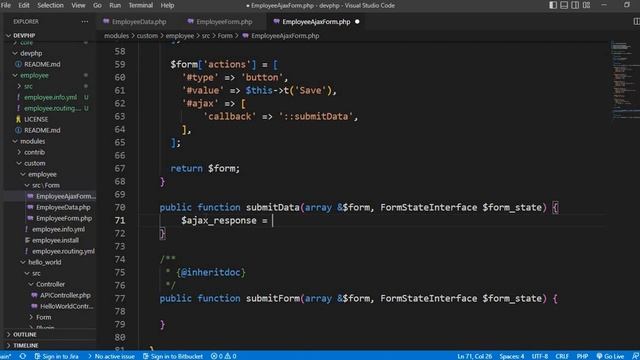This screenshot has height=360, width=640.
Task: Open errors and warnings count
Action: click(x=224, y=356)
